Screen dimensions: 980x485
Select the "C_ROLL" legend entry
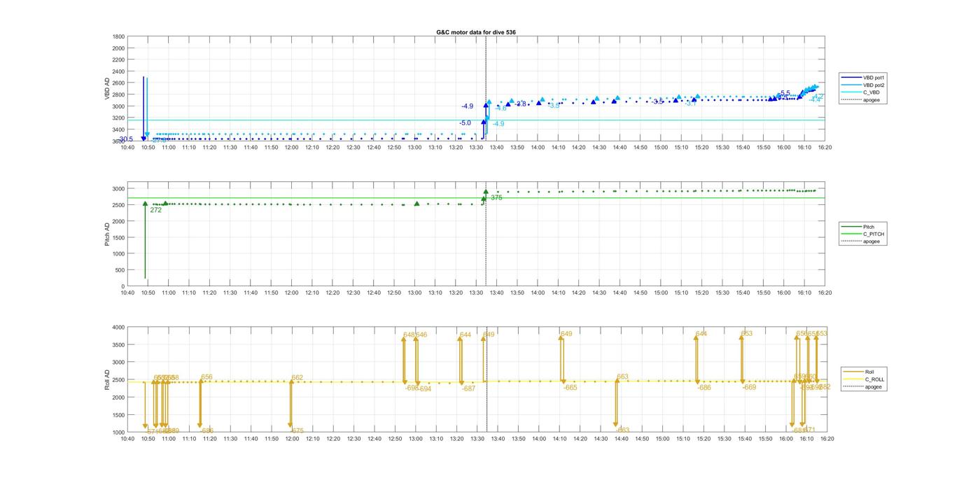click(x=864, y=379)
